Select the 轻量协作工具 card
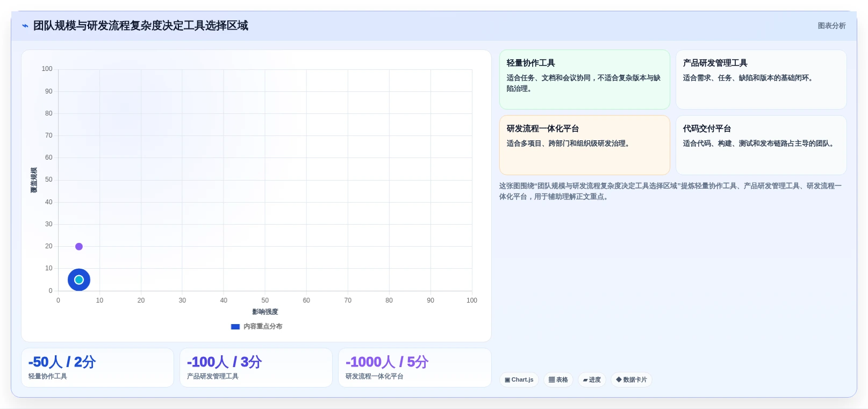The width and height of the screenshot is (868, 409). tap(585, 80)
